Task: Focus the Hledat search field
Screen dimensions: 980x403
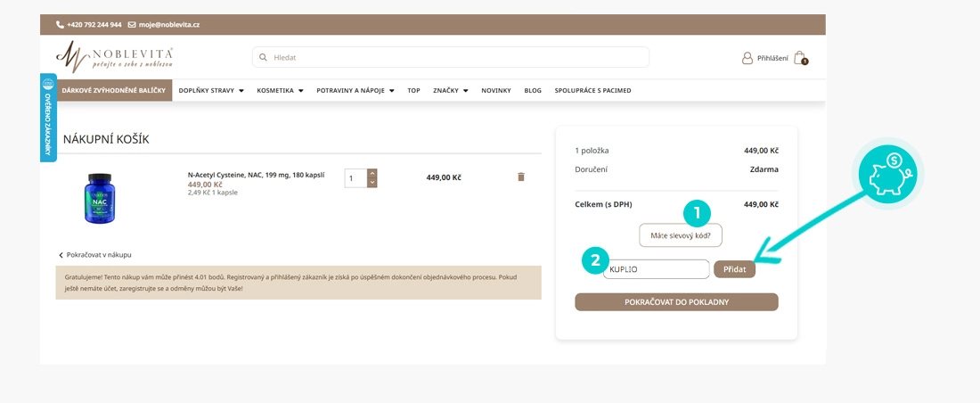Action: pyautogui.click(x=450, y=57)
